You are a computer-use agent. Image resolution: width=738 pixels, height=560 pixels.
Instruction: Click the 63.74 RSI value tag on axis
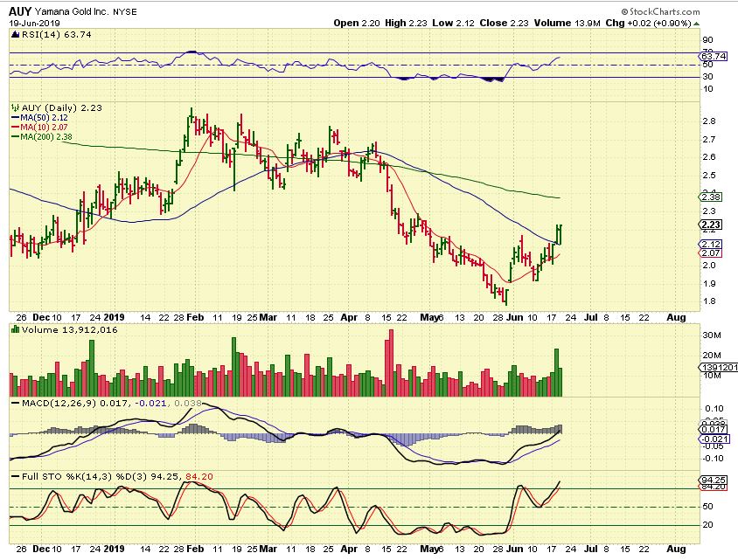point(714,57)
